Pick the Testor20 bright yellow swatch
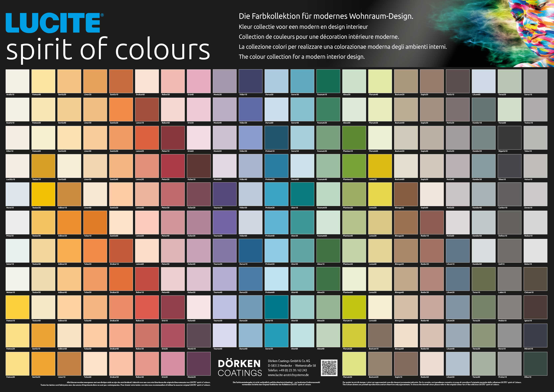This screenshot has width=554, height=392. 43,194
